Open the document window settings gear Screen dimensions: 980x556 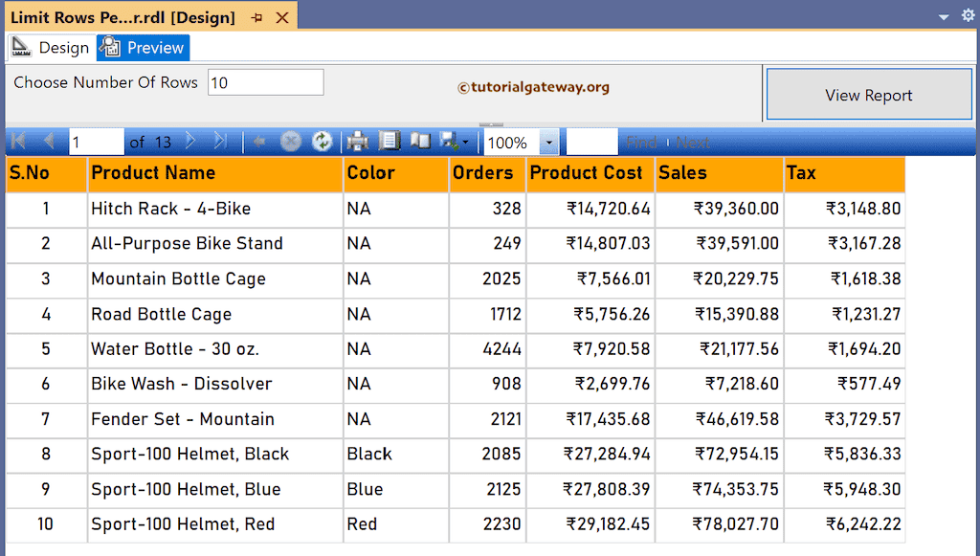point(967,16)
